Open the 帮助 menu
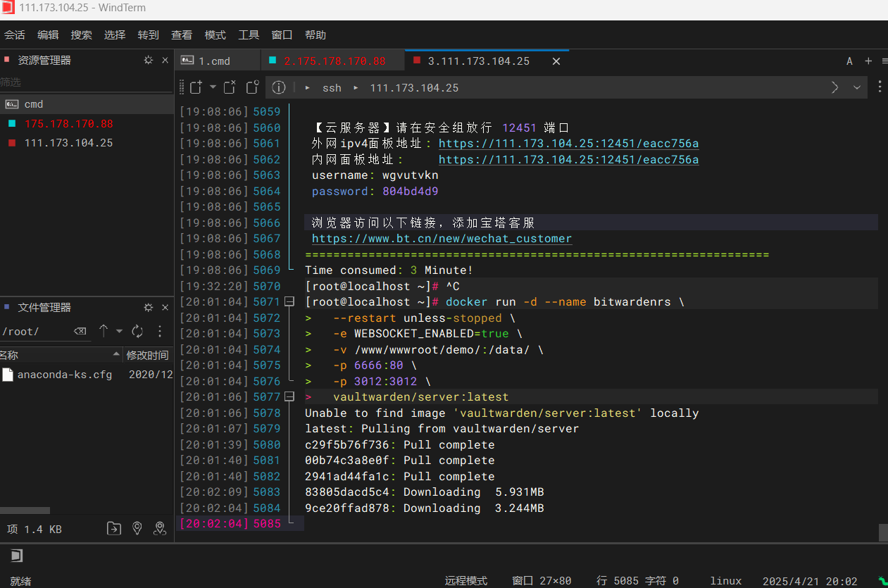Image resolution: width=888 pixels, height=588 pixels. click(315, 35)
